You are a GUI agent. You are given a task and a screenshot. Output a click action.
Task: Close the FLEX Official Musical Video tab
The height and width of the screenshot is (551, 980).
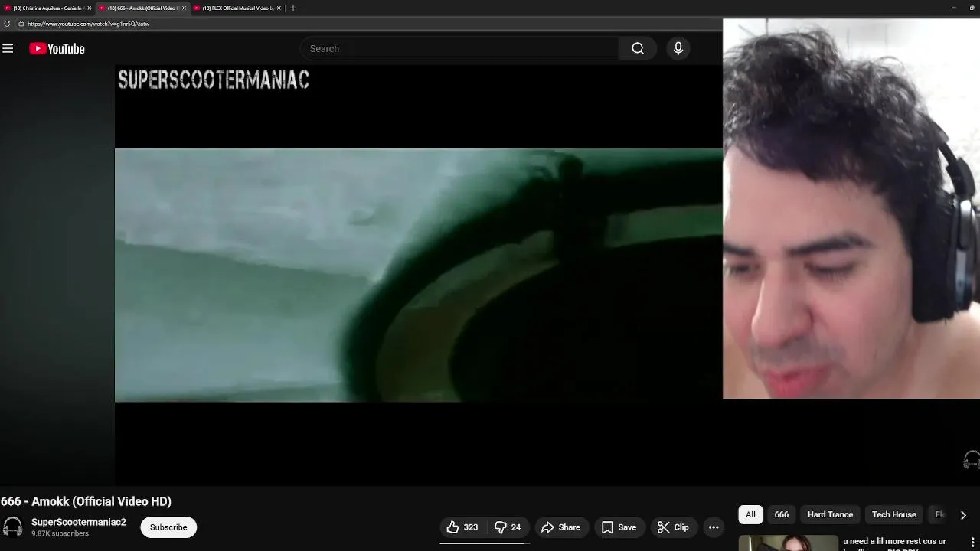pos(279,8)
